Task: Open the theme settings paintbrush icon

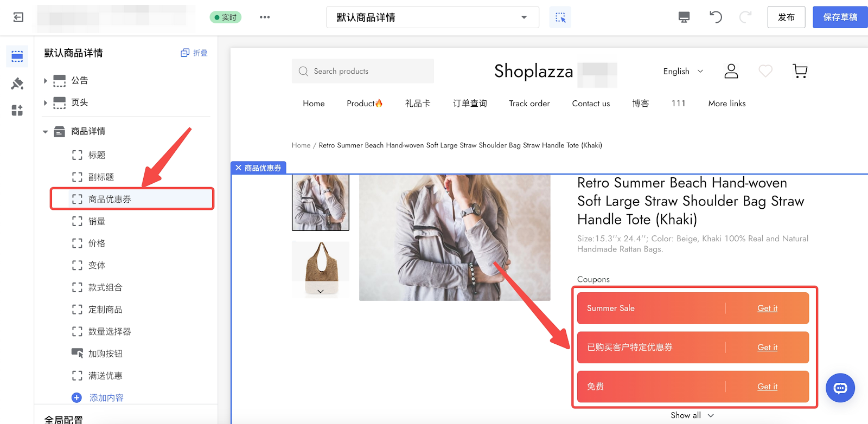Action: (17, 83)
